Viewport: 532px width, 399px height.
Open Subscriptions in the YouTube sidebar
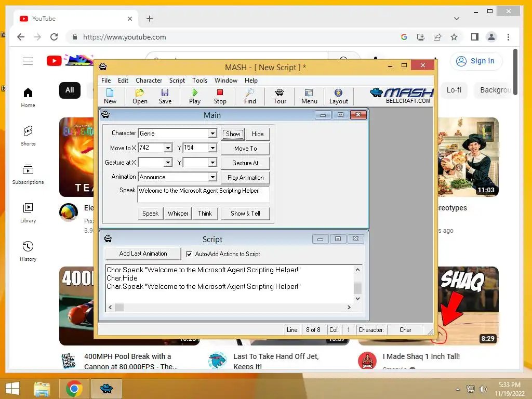click(28, 175)
